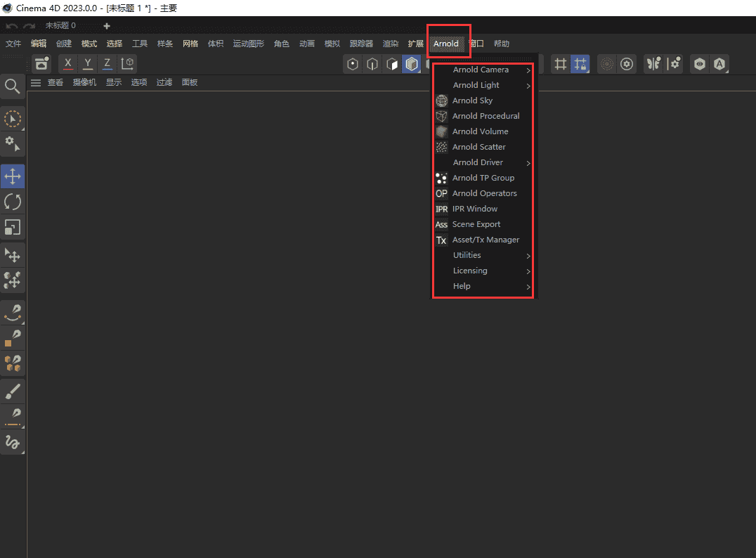Toggle the X axis lock
The width and height of the screenshot is (756, 558).
tap(67, 63)
